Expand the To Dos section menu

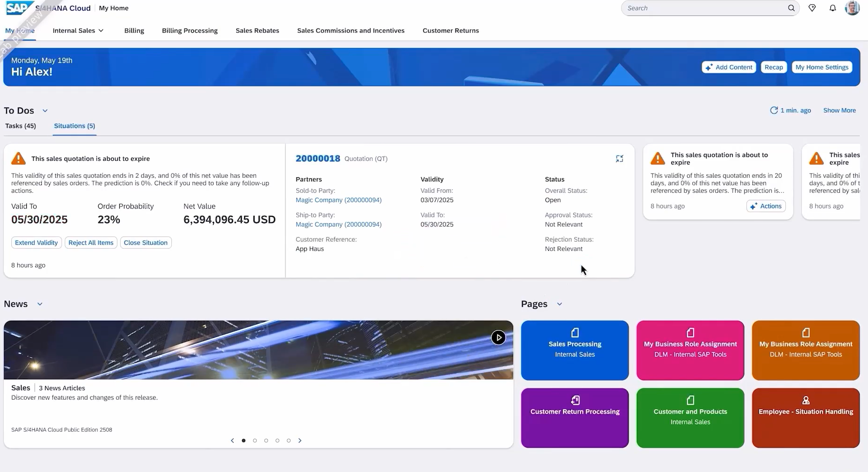click(45, 111)
